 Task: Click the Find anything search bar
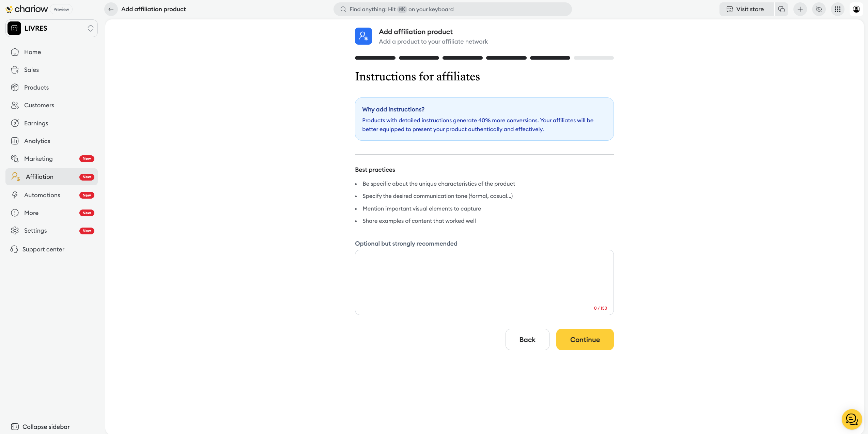coord(452,9)
